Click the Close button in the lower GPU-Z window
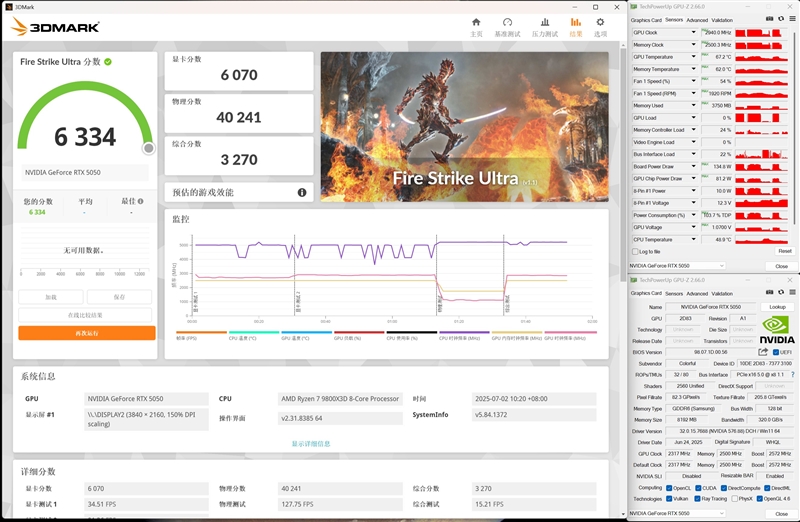The width and height of the screenshot is (800, 522). point(781,513)
